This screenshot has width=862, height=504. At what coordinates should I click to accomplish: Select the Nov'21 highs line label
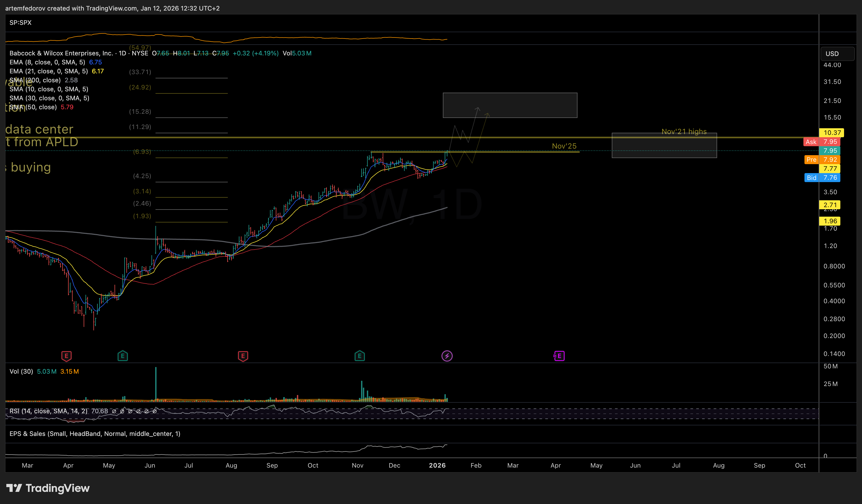[x=684, y=132]
